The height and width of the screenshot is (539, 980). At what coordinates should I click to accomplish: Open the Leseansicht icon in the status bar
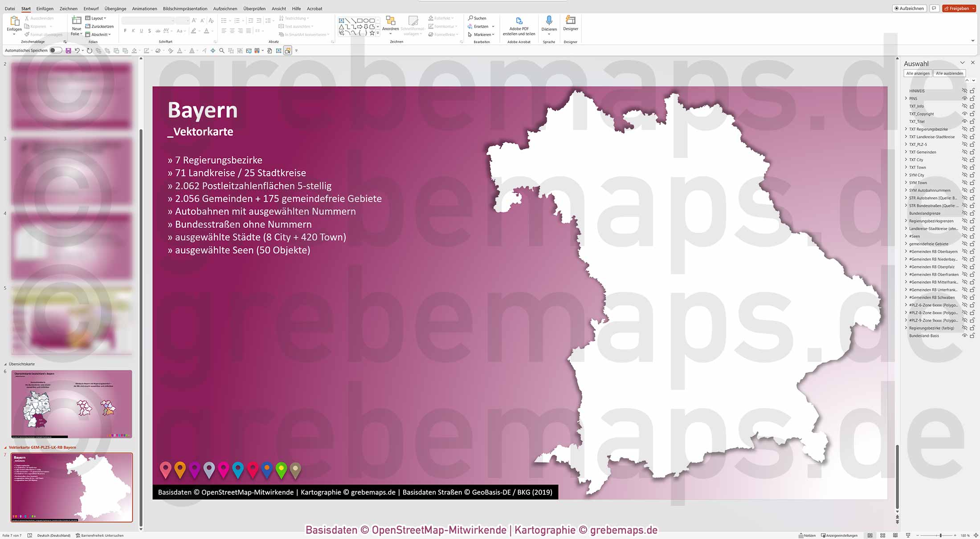pos(895,535)
